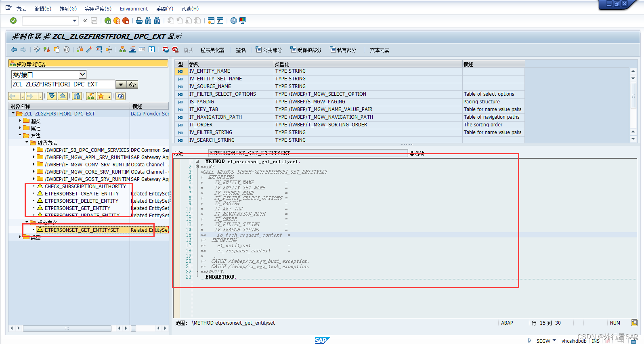Expand the /IWBEP/IF_SB_DPC_COMM_SERVICES folder
The height and width of the screenshot is (344, 644).
34,150
